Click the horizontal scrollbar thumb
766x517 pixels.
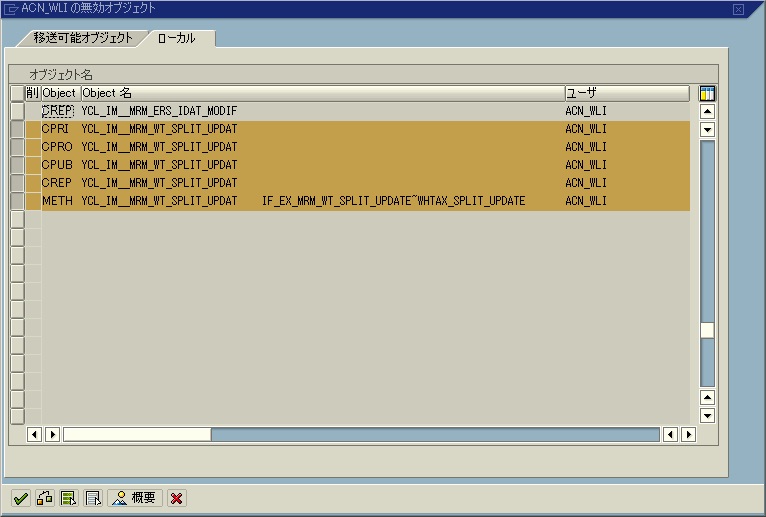pos(137,434)
